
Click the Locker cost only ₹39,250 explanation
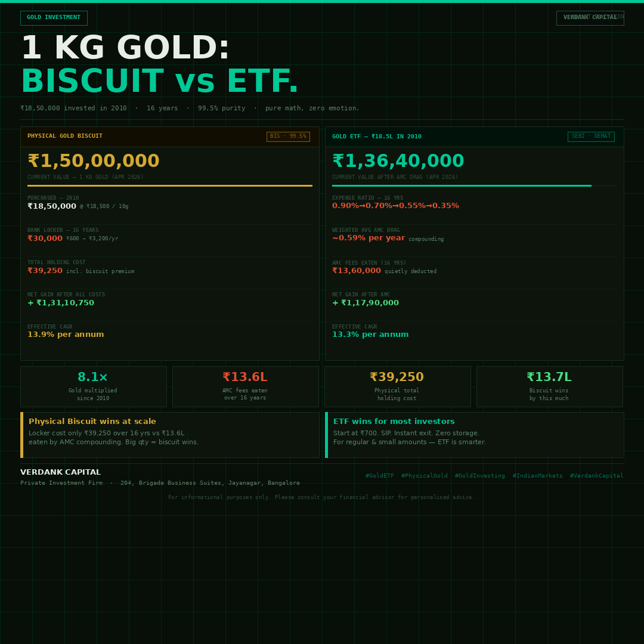click(113, 438)
